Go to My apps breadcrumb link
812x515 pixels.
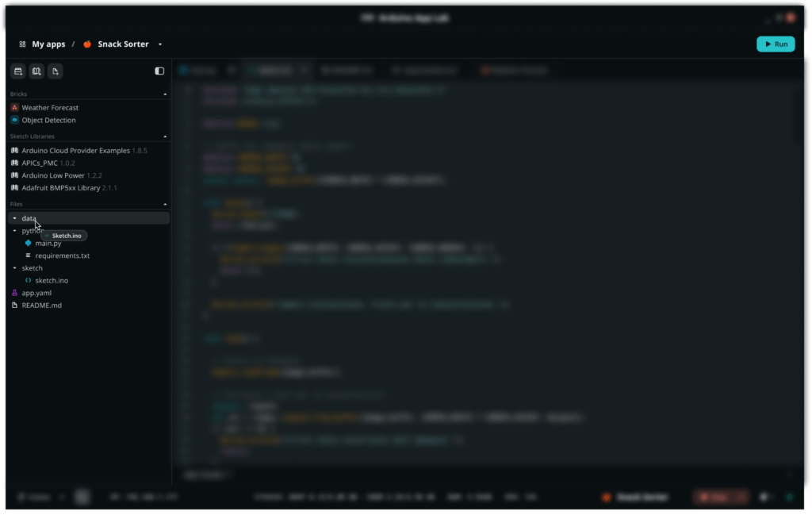48,44
